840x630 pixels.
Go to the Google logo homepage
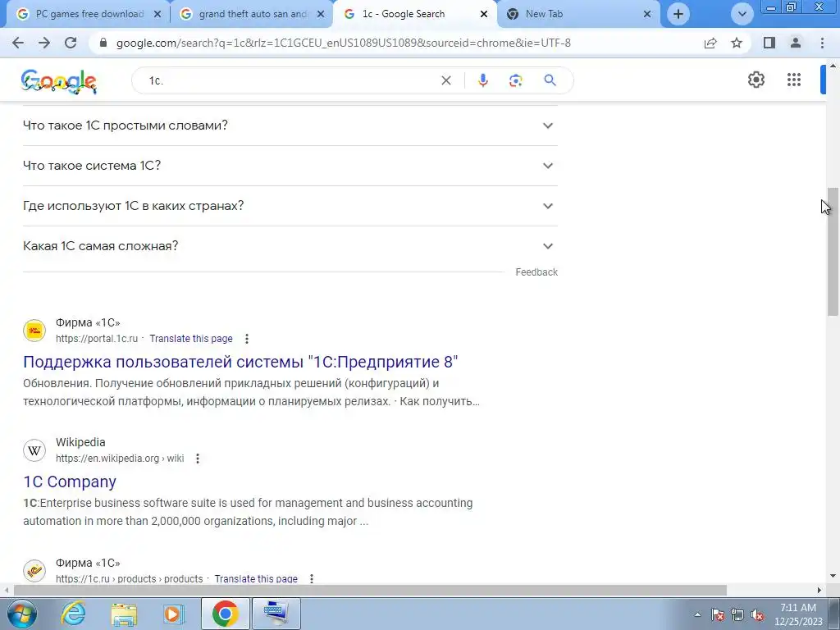click(59, 81)
